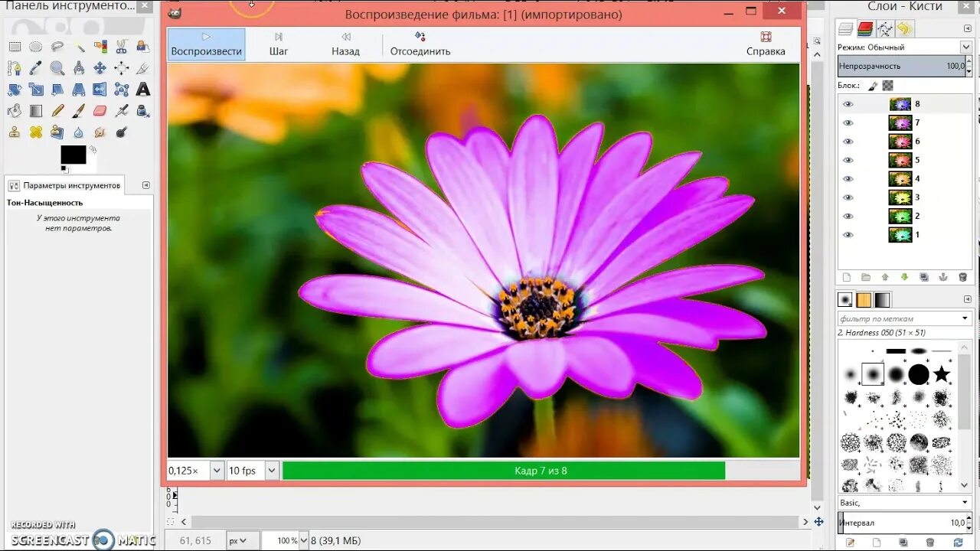Viewport: 980px width, 551px height.
Task: Select the Alignment tool
Action: (121, 68)
